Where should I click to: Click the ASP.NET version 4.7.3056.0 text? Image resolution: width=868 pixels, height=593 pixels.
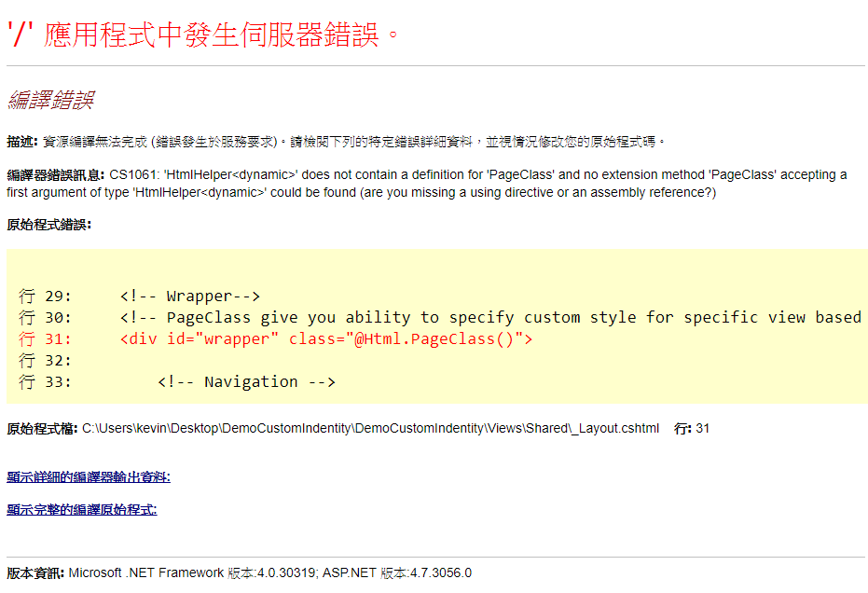click(397, 572)
